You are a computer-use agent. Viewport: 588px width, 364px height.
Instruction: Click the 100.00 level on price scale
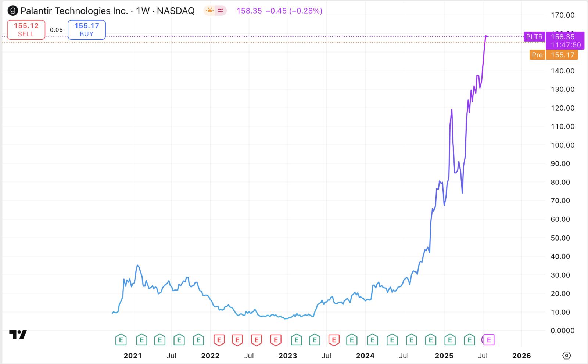click(562, 145)
